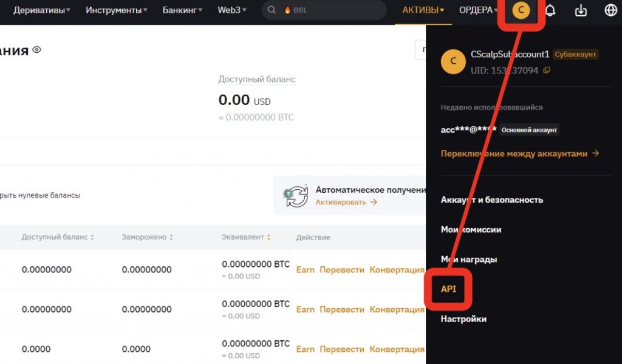Click the Действие column header
Image resolution: width=622 pixels, height=364 pixels.
313,237
